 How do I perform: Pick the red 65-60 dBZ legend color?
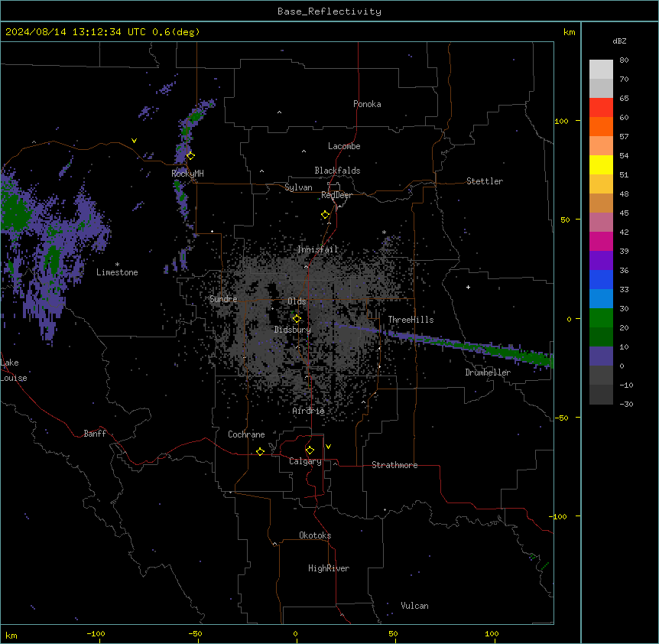pyautogui.click(x=601, y=107)
